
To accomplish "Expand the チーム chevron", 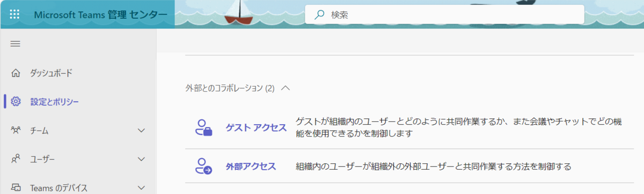I will 142,131.
